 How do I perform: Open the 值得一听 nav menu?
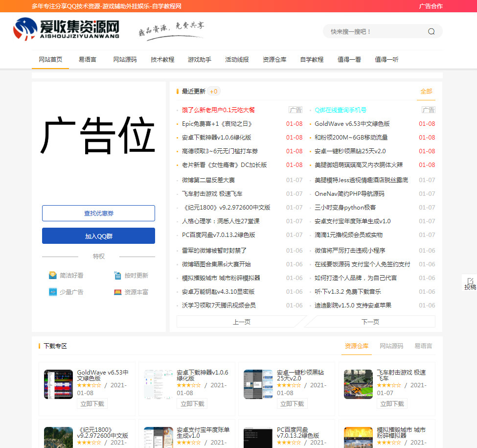[386, 59]
